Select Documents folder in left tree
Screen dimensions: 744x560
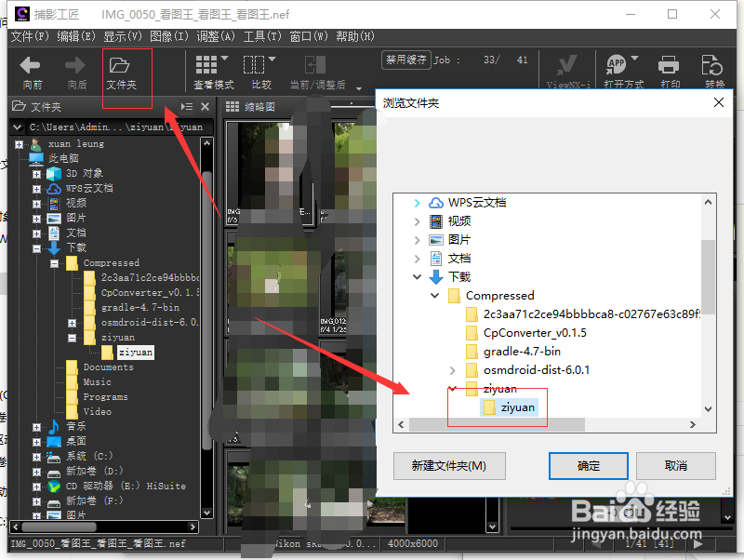[x=108, y=367]
